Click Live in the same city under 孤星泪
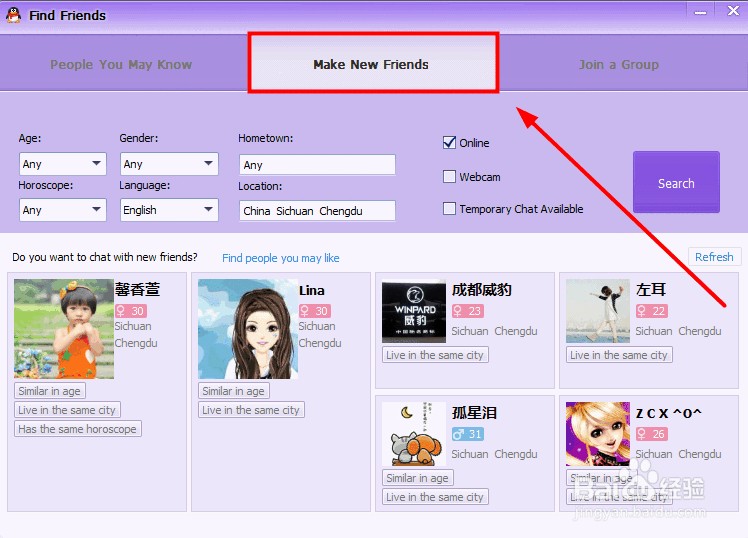The width and height of the screenshot is (748, 538). click(x=435, y=497)
